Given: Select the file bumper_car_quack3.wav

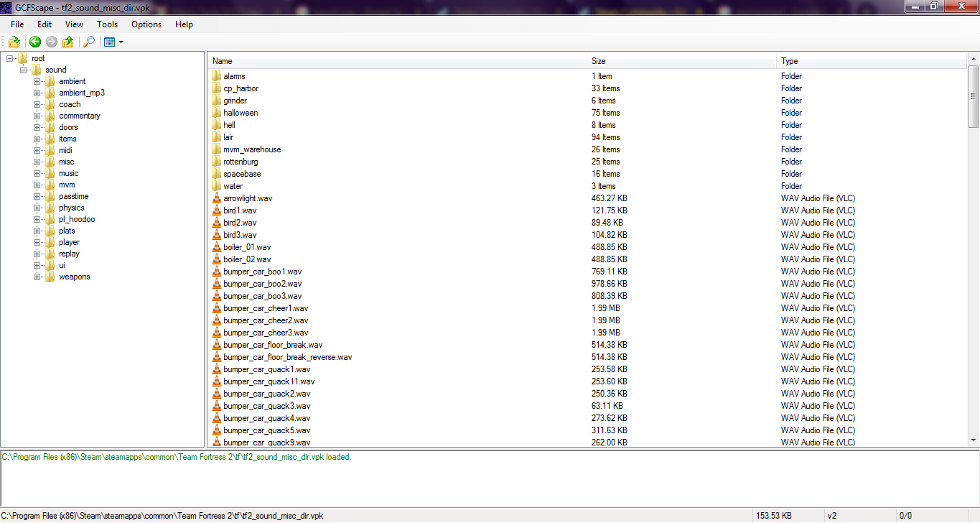Looking at the screenshot, I should [x=267, y=406].
